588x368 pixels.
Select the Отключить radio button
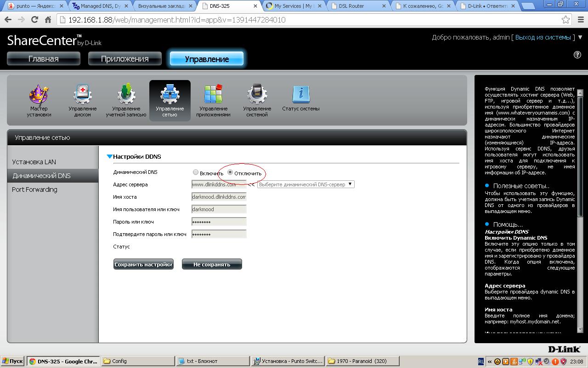(x=230, y=172)
